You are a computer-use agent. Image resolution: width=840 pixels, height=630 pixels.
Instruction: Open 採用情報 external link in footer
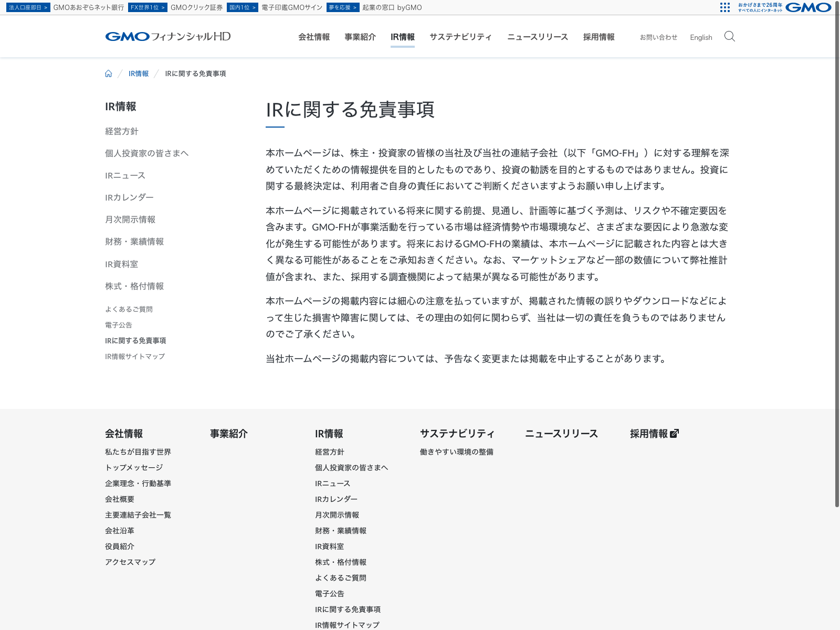point(654,434)
